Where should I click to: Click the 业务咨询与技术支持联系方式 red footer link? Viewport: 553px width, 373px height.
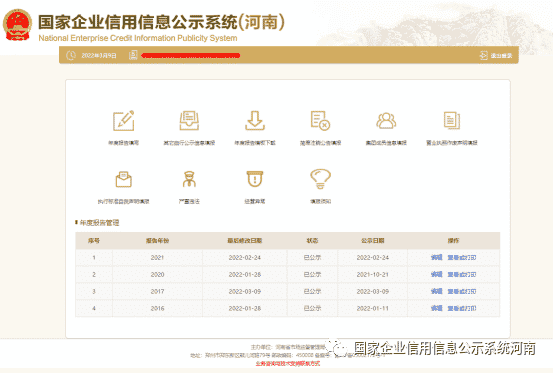[x=288, y=363]
